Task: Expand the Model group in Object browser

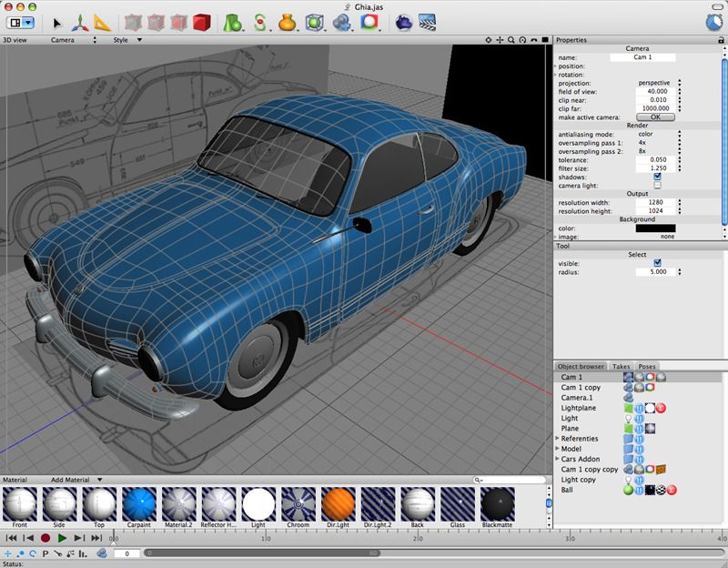Action: click(x=558, y=446)
